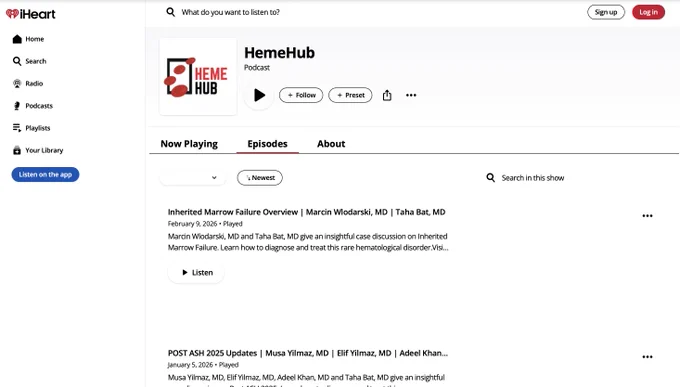
Task: Open Your Library in sidebar
Action: click(38, 150)
